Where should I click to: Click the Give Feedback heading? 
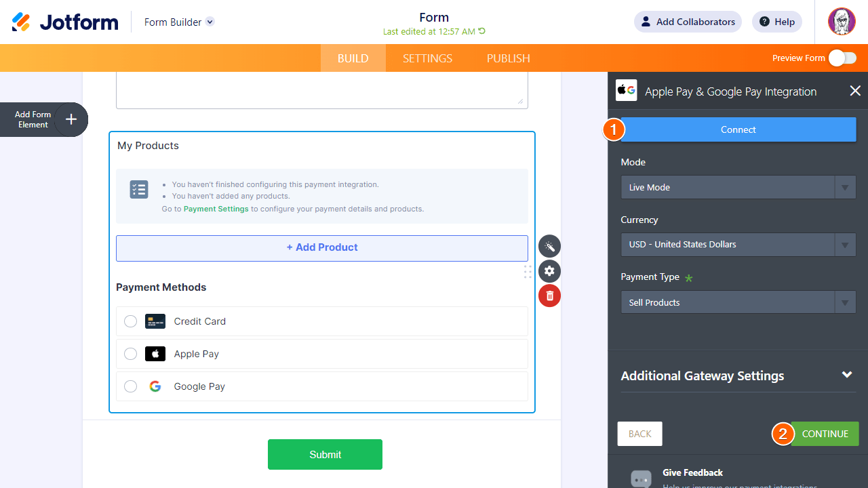(693, 472)
